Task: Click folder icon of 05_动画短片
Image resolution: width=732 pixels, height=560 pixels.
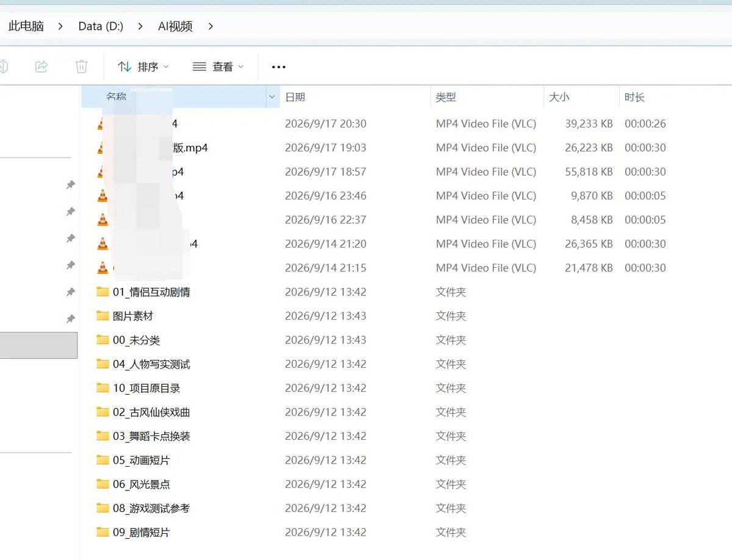Action: click(102, 460)
